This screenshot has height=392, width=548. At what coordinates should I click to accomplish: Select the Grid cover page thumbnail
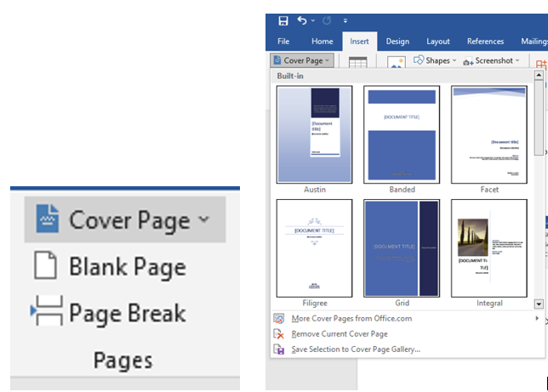402,248
